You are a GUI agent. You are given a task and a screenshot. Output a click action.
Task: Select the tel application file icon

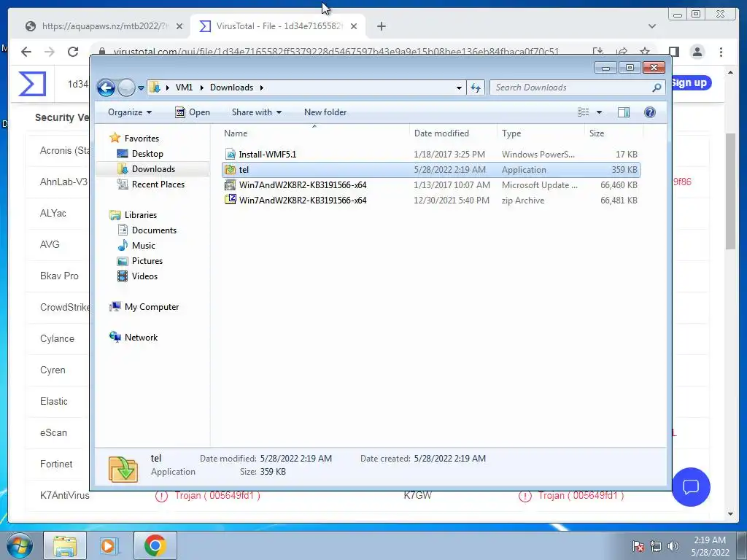231,169
